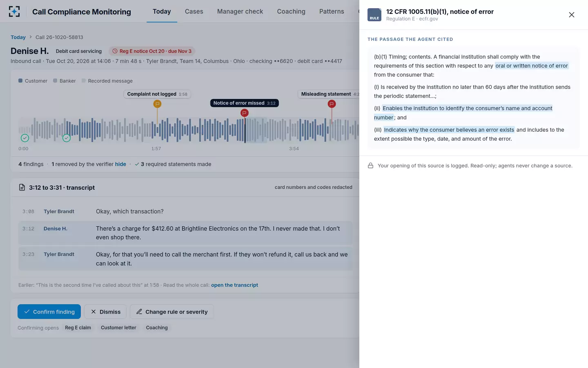588x368 pixels.
Task: Click '3 required statements made' text
Action: pyautogui.click(x=176, y=164)
